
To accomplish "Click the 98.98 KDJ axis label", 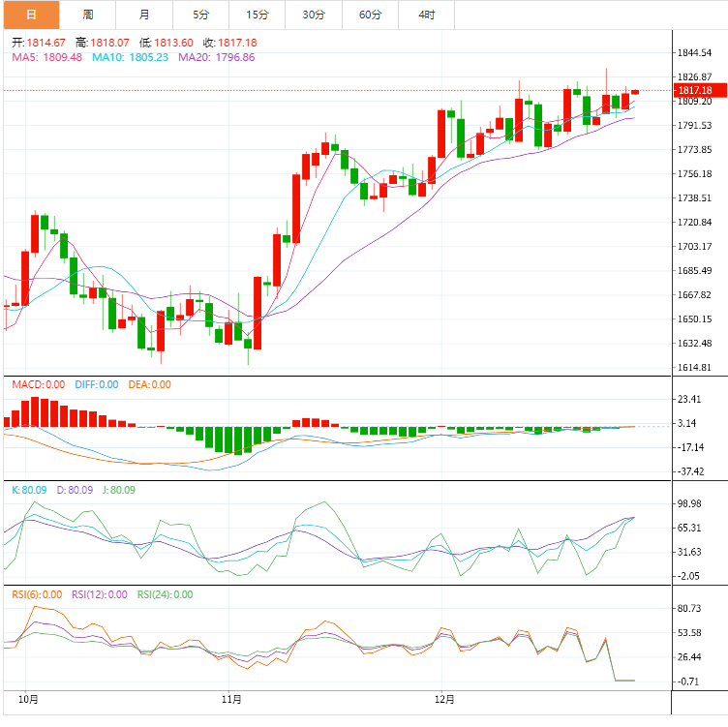I will point(689,503).
